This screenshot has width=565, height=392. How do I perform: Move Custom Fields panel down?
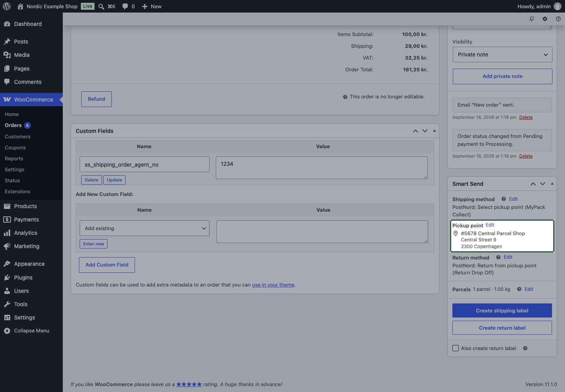tap(425, 131)
